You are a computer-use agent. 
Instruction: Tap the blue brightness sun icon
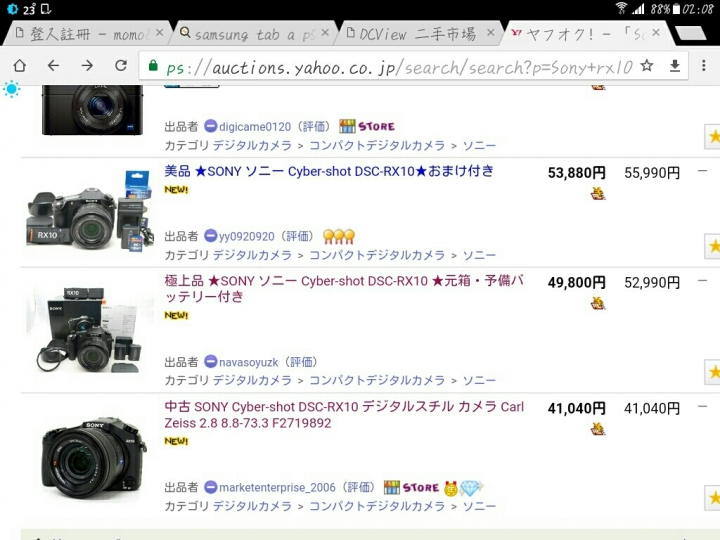pos(11,89)
